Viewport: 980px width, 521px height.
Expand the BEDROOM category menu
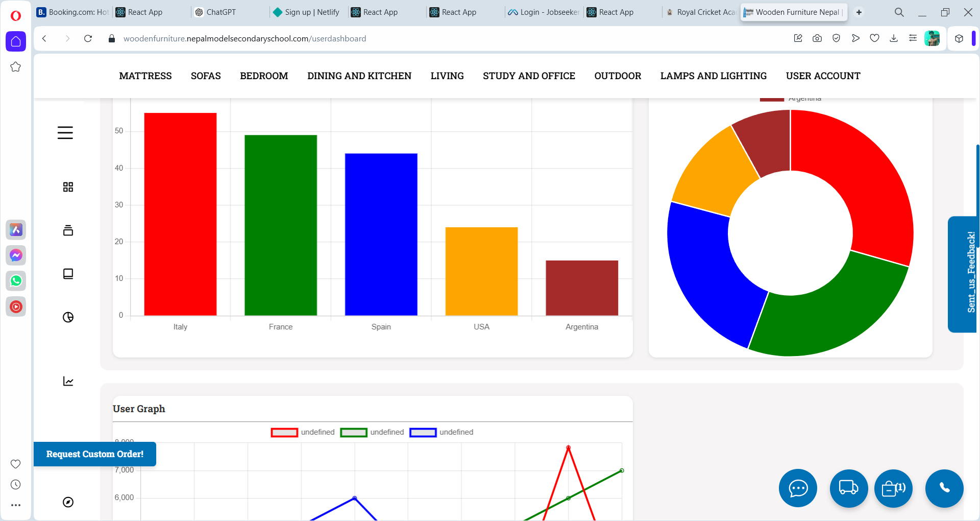pyautogui.click(x=264, y=76)
